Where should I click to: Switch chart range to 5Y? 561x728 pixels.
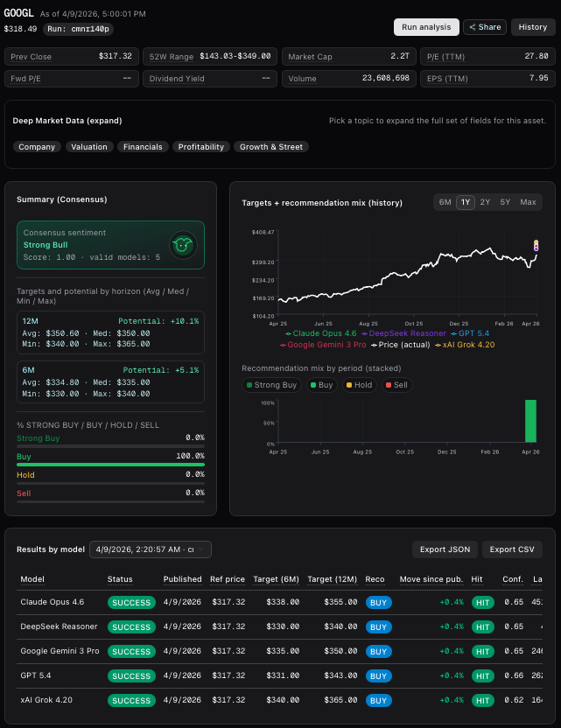coord(505,202)
